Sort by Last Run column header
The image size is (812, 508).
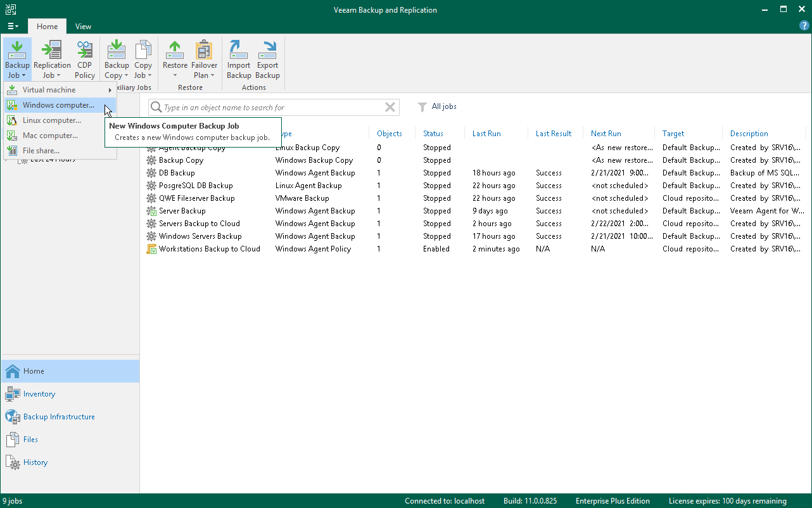(486, 134)
